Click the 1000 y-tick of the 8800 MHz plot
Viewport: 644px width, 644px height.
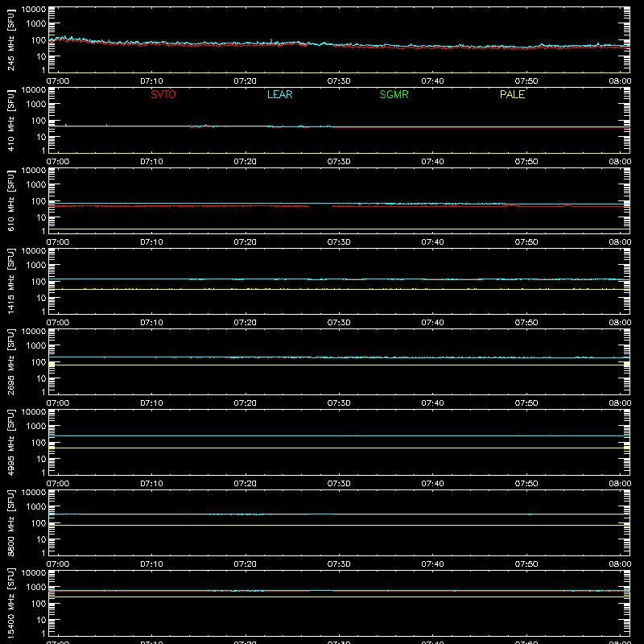click(x=36, y=507)
